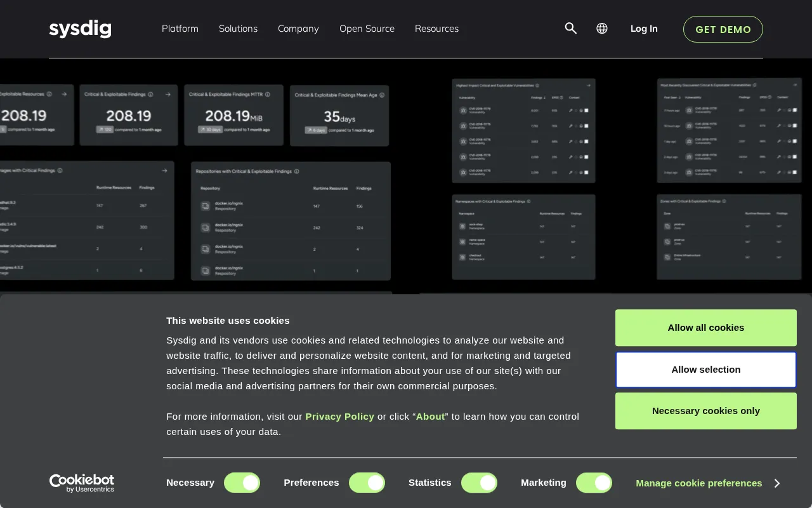This screenshot has width=812, height=508.
Task: Toggle the Preferences cookies switch
Action: (367, 483)
